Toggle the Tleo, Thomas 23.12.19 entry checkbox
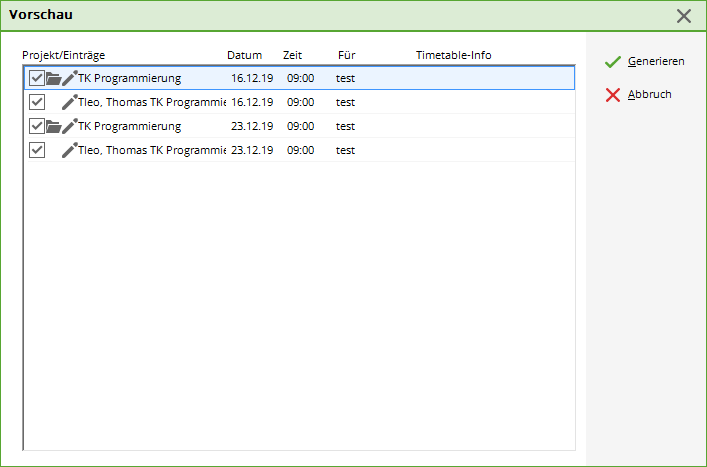This screenshot has height=467, width=707. click(x=37, y=150)
